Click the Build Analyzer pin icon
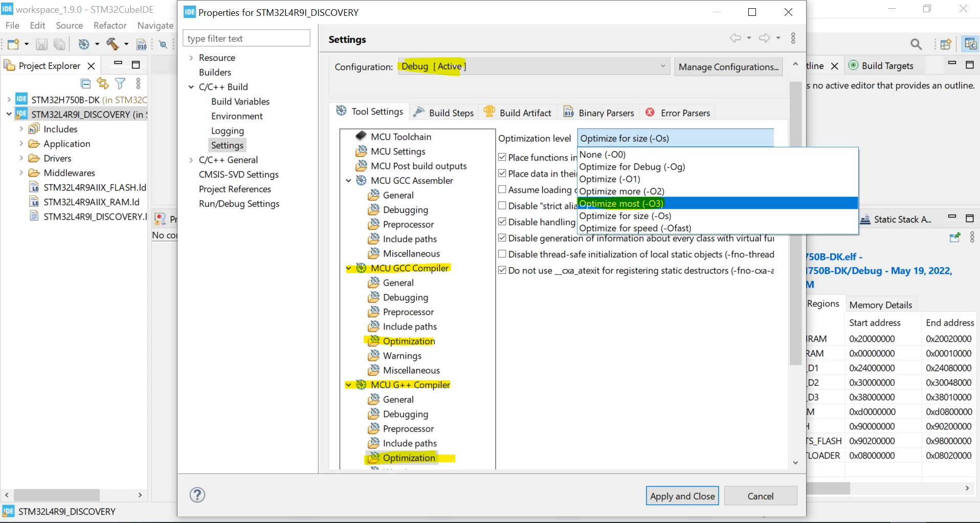This screenshot has width=980, height=523. coord(954,237)
